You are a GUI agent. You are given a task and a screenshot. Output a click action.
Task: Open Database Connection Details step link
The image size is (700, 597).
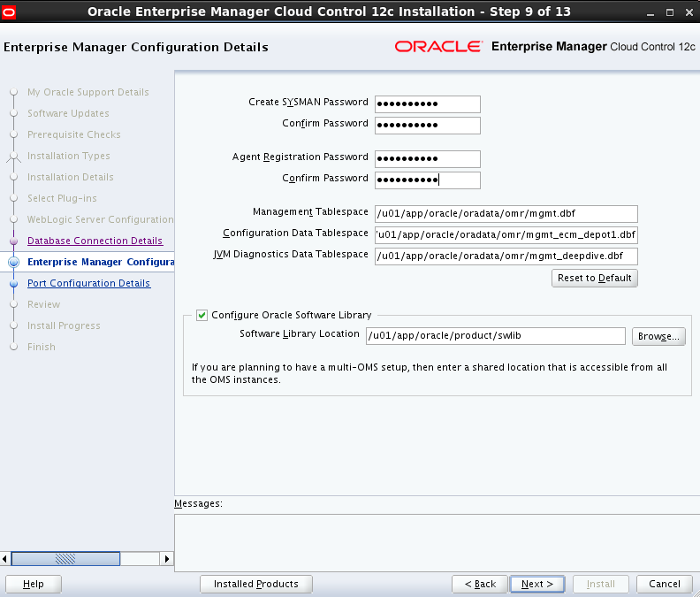(x=95, y=241)
